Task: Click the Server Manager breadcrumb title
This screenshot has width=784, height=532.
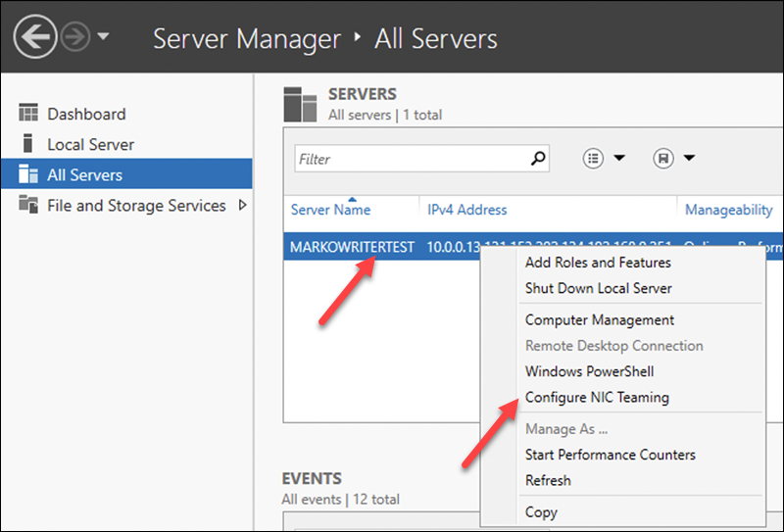Action: coord(247,39)
